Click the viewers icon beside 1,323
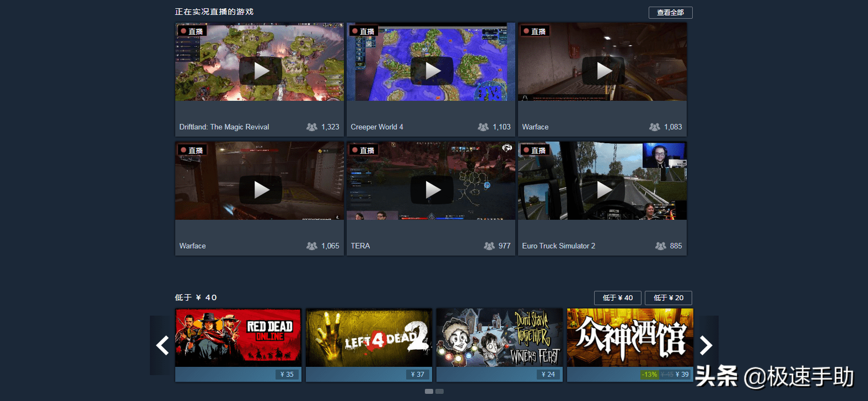The image size is (868, 401). (312, 127)
